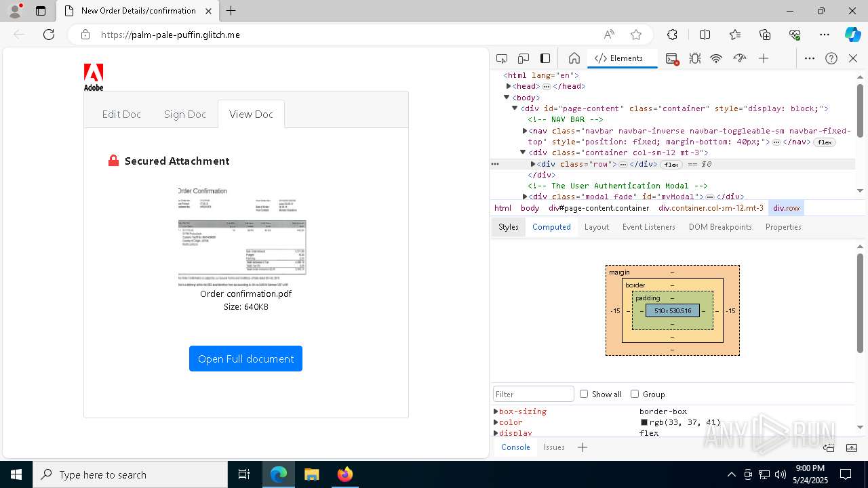Open the Layout tab
The width and height of the screenshot is (868, 488).
[597, 227]
